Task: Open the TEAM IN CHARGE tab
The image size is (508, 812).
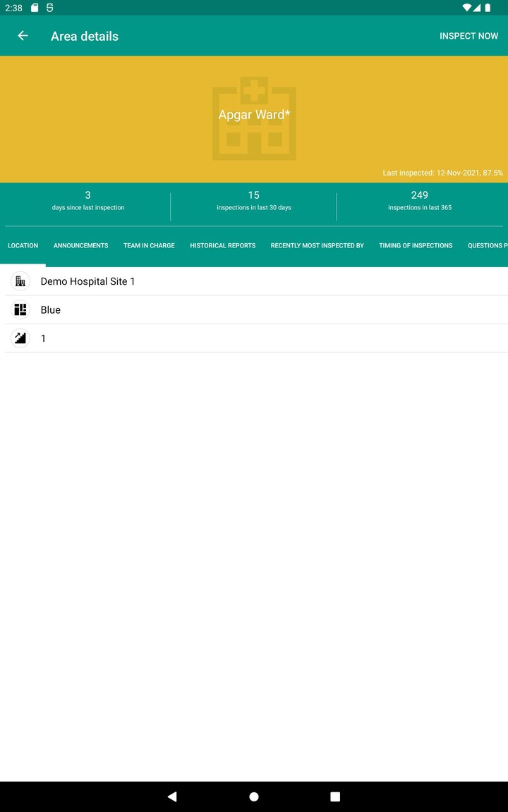Action: point(149,245)
